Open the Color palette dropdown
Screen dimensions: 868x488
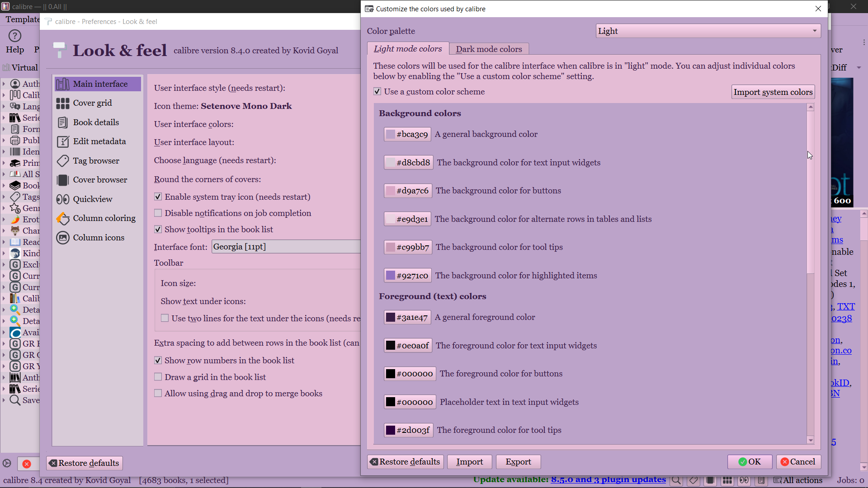pyautogui.click(x=708, y=31)
